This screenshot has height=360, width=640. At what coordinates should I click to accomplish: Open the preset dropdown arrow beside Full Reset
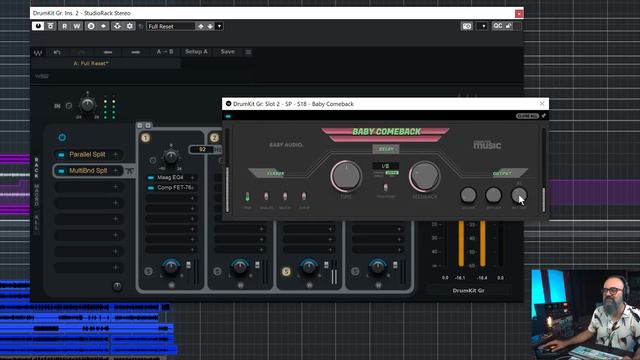coord(219,26)
